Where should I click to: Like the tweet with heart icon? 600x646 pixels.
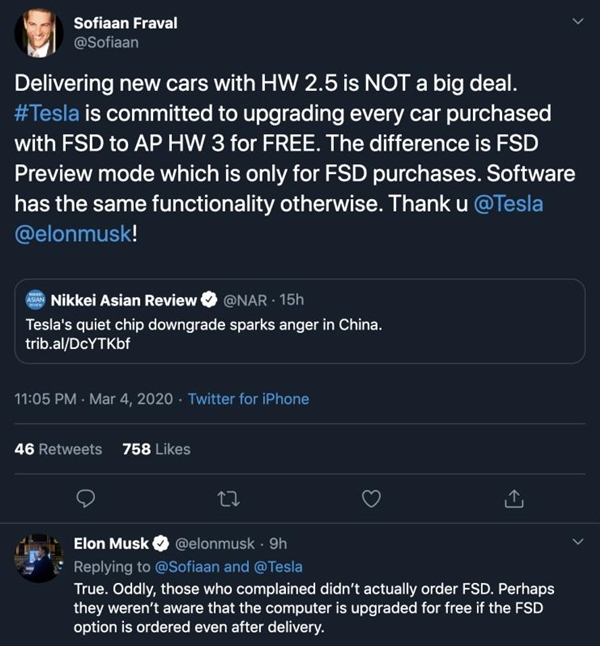click(x=371, y=497)
